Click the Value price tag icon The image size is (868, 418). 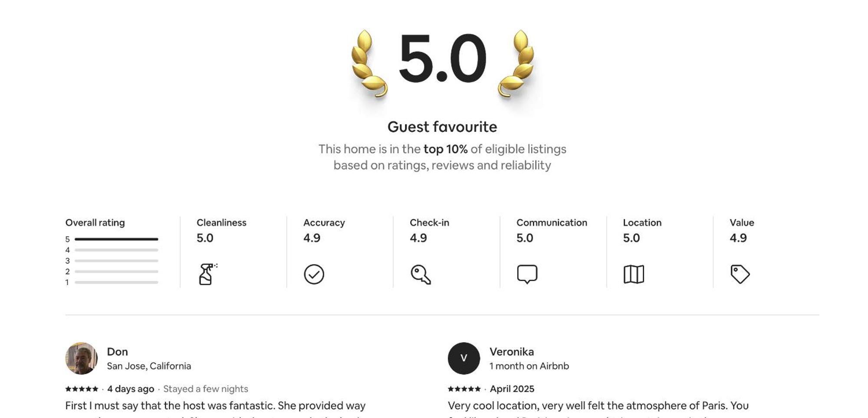click(x=740, y=274)
